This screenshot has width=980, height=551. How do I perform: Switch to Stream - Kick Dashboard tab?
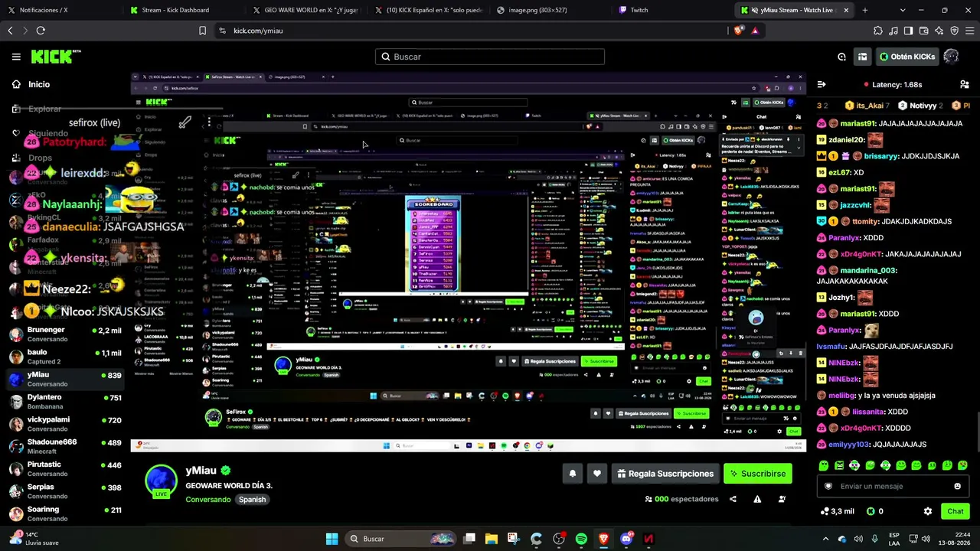point(184,10)
